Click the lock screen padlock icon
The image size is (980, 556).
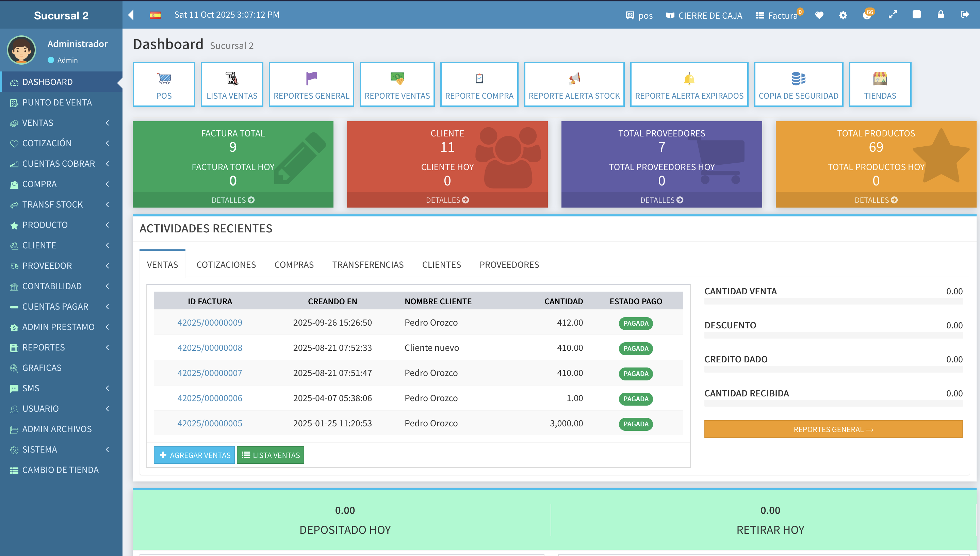(x=941, y=15)
